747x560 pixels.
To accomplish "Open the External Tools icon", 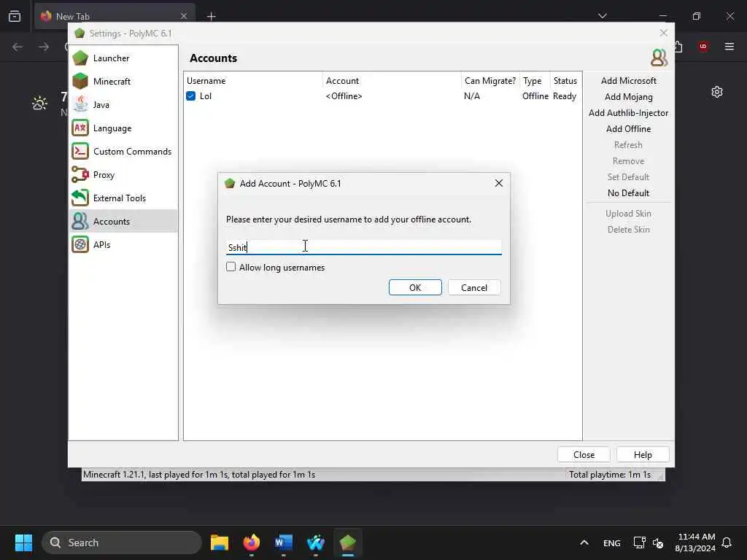I will pyautogui.click(x=80, y=198).
